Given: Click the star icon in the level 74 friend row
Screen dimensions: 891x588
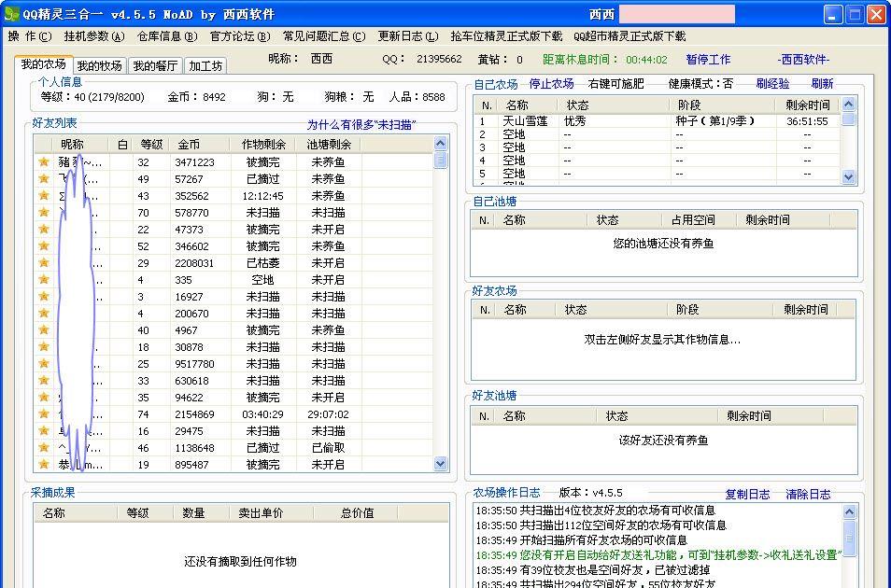Looking at the screenshot, I should pos(43,414).
